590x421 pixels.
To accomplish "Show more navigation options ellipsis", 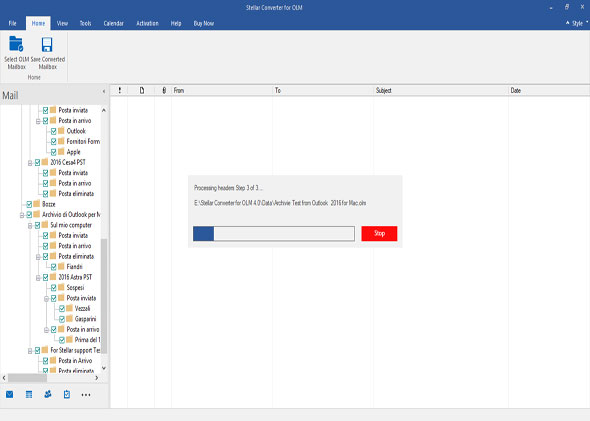I will [86, 395].
